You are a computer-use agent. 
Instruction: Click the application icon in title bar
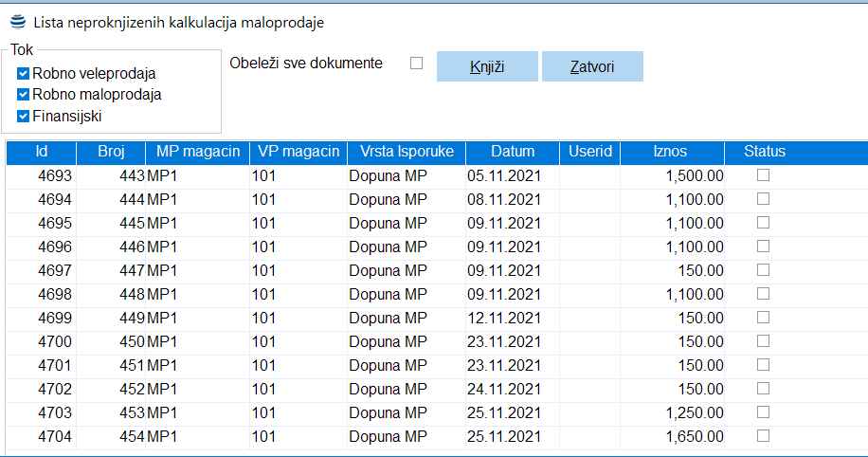[x=17, y=21]
